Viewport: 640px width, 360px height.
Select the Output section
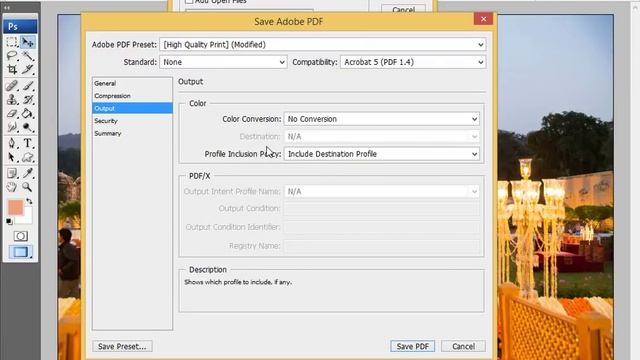[x=132, y=108]
